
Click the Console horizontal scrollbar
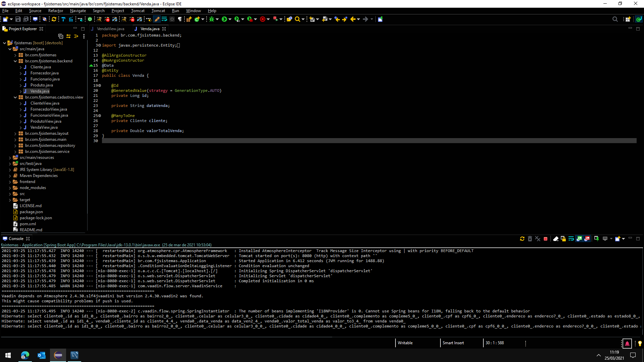click(x=168, y=337)
